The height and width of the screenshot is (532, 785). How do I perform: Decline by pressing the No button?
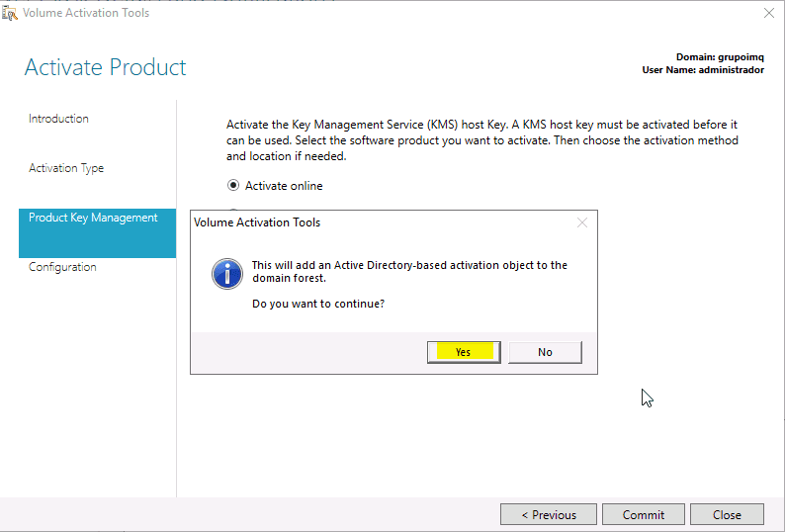(545, 352)
